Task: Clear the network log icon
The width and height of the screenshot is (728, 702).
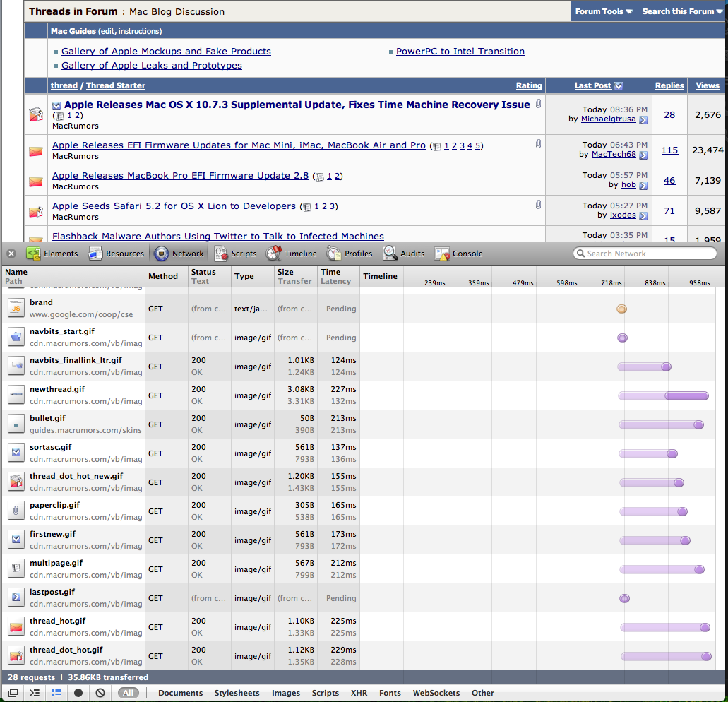Action: (100, 693)
